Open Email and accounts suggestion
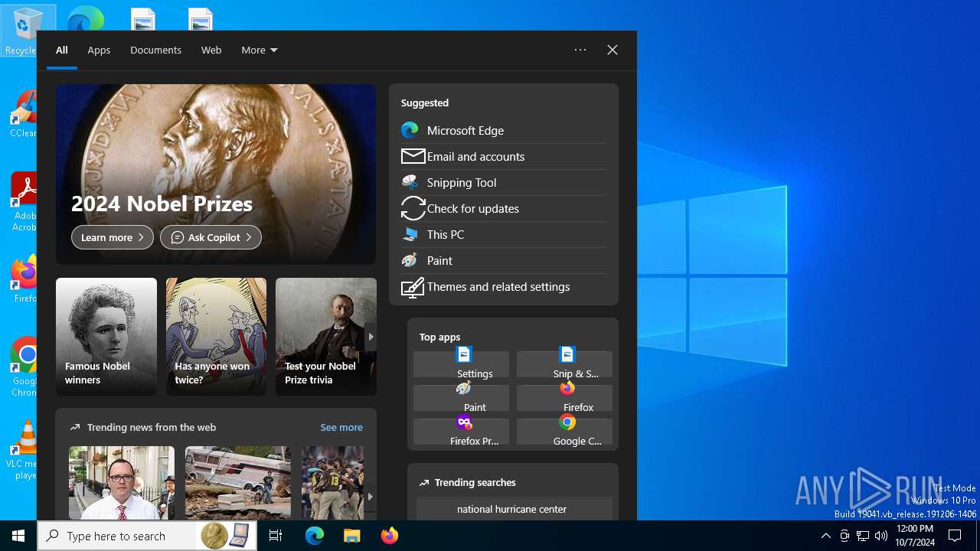Image resolution: width=980 pixels, height=551 pixels. [503, 156]
